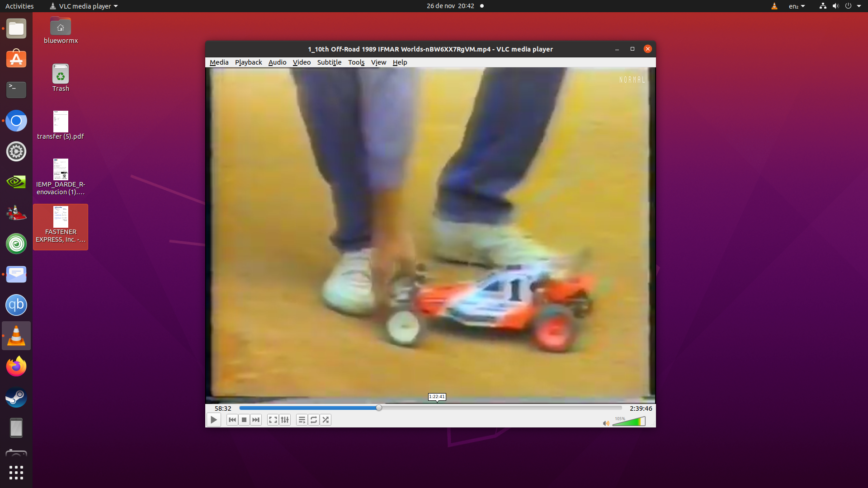This screenshot has height=488, width=868.
Task: Open the mail client from dock
Action: [16, 274]
